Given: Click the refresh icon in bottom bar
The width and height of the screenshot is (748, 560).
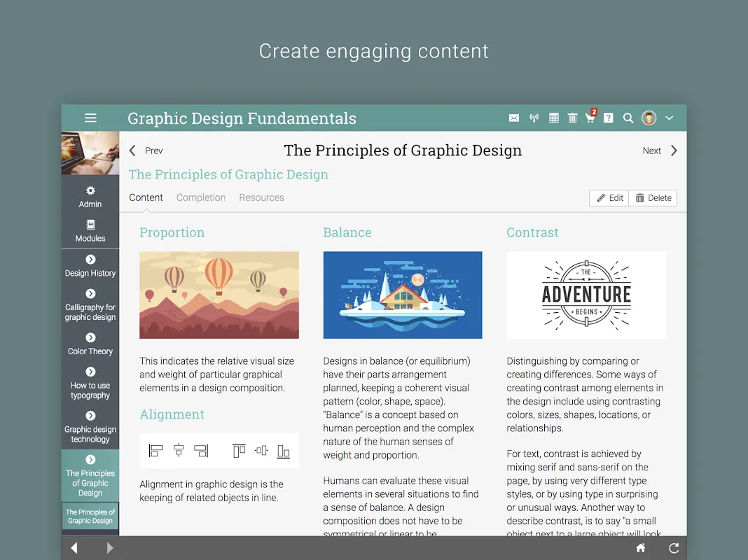Looking at the screenshot, I should (674, 548).
